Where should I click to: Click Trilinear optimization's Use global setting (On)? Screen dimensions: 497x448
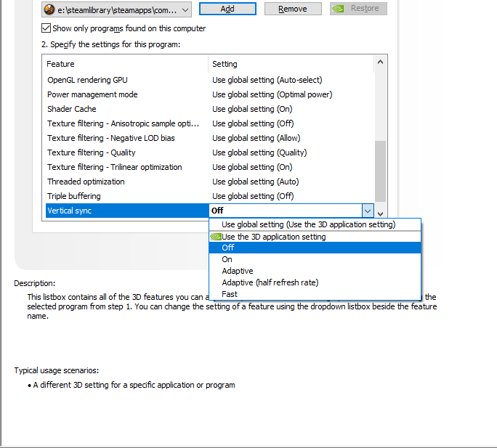click(252, 168)
